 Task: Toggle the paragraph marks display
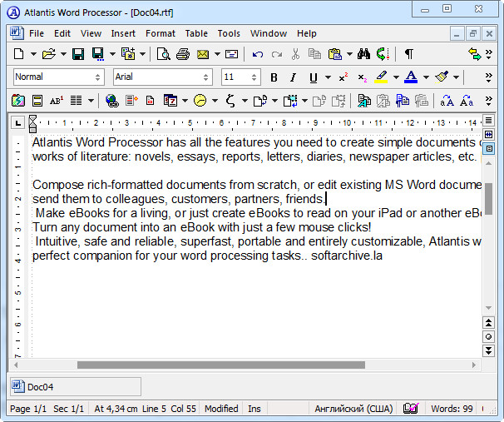click(x=408, y=54)
